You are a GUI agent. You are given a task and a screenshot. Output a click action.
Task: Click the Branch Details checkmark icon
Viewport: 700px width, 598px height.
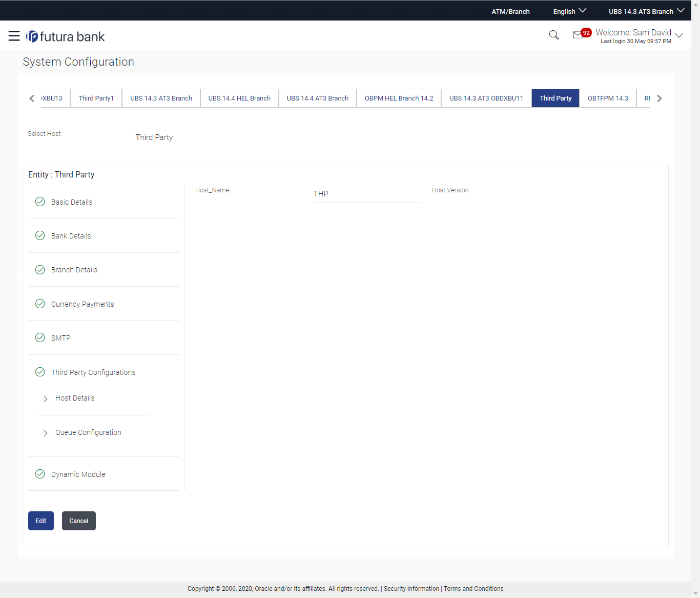40,270
